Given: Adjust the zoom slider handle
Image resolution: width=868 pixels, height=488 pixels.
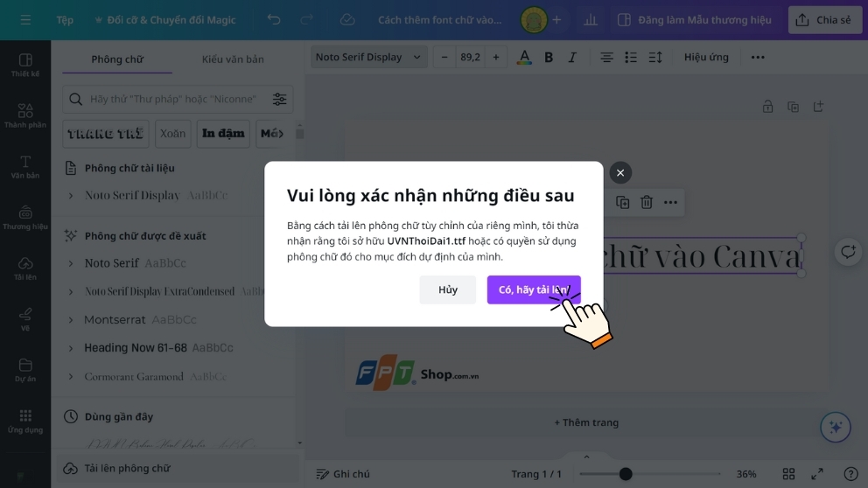Looking at the screenshot, I should (626, 474).
